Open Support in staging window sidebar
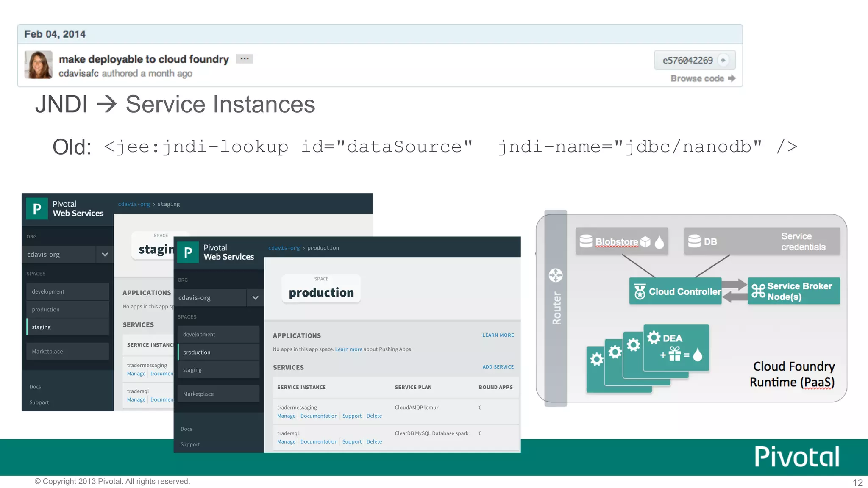The height and width of the screenshot is (488, 868). tap(39, 402)
